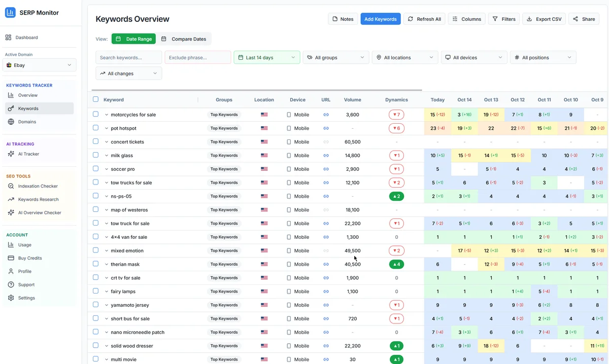Open the Active Domain Ebay dropdown
Image resolution: width=609 pixels, height=364 pixels.
coord(40,65)
